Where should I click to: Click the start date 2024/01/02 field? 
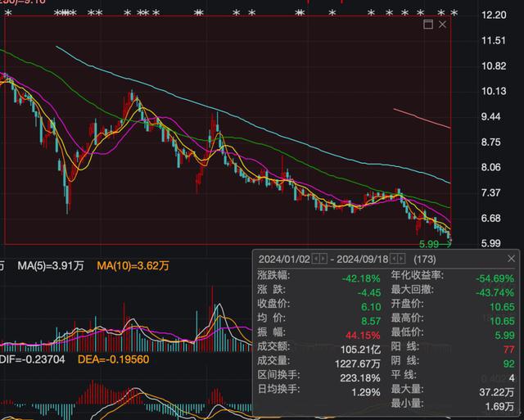coord(283,259)
